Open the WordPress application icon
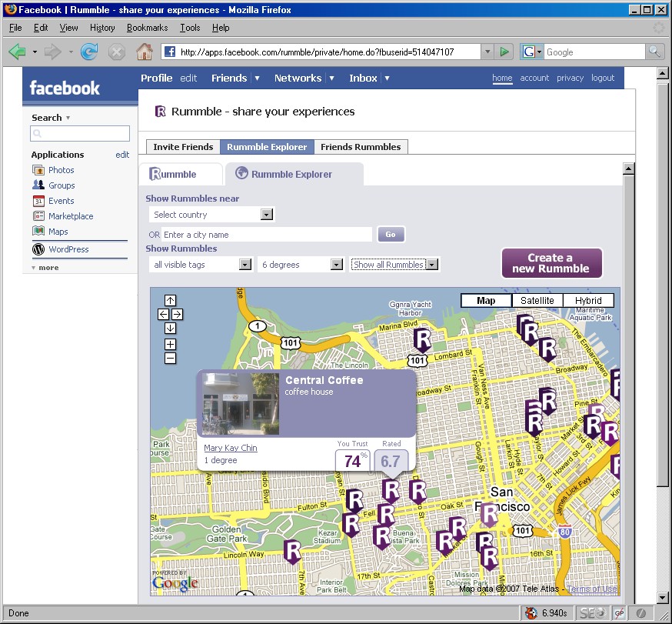The width and height of the screenshot is (672, 624). coord(38,249)
